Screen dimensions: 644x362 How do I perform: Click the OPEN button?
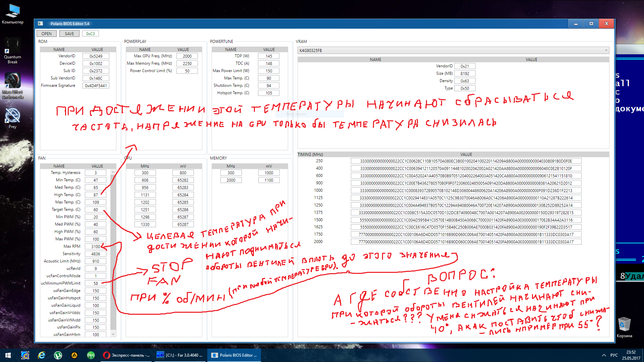[46, 34]
